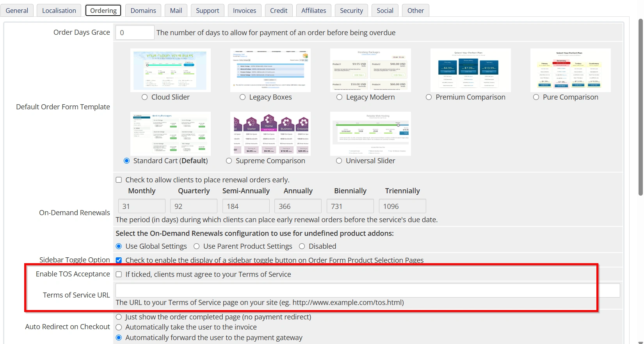Open the Affiliates tab
Screen dimensions: 644x344
tap(314, 11)
